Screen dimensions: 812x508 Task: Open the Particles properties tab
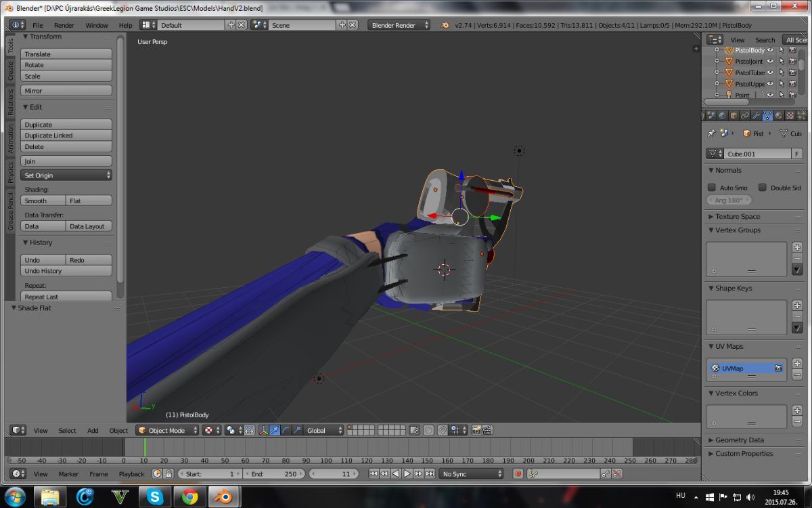tap(801, 116)
